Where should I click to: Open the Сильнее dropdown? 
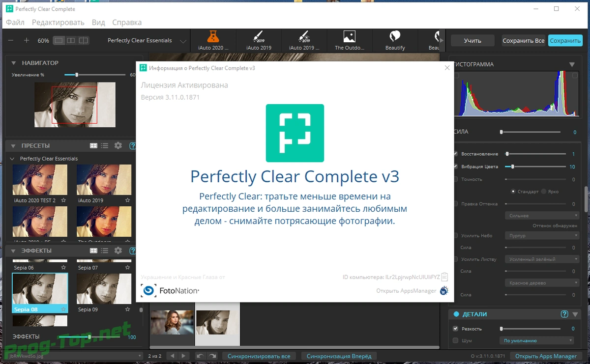point(542,216)
